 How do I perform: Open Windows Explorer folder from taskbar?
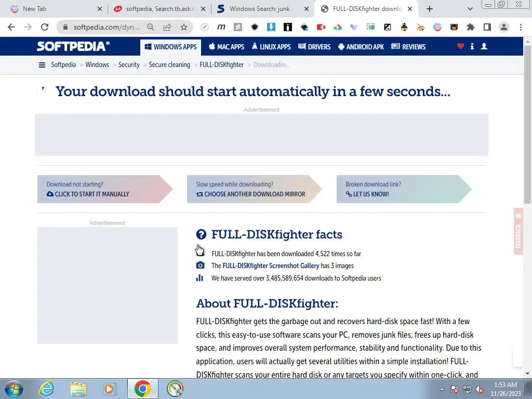pyautogui.click(x=78, y=389)
